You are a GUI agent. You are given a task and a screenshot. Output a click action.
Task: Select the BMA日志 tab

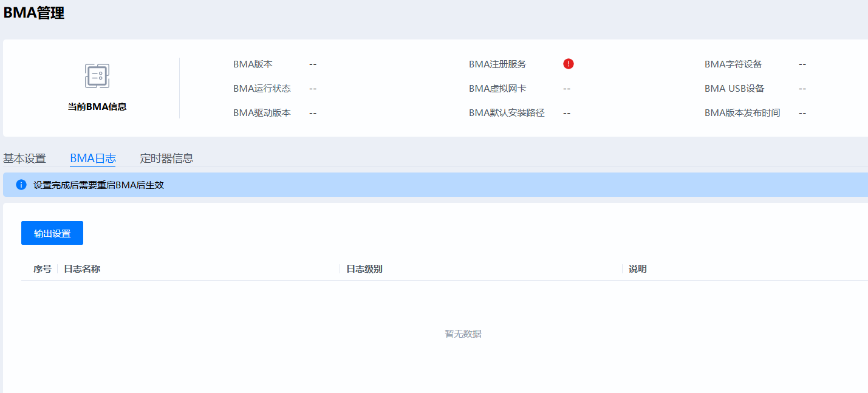(x=92, y=157)
